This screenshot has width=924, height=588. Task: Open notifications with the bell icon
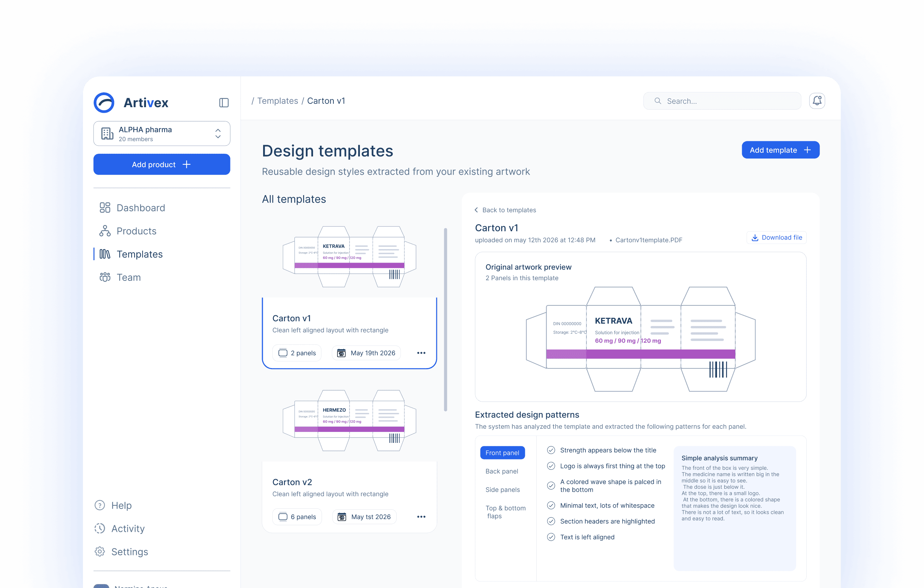[x=817, y=101]
